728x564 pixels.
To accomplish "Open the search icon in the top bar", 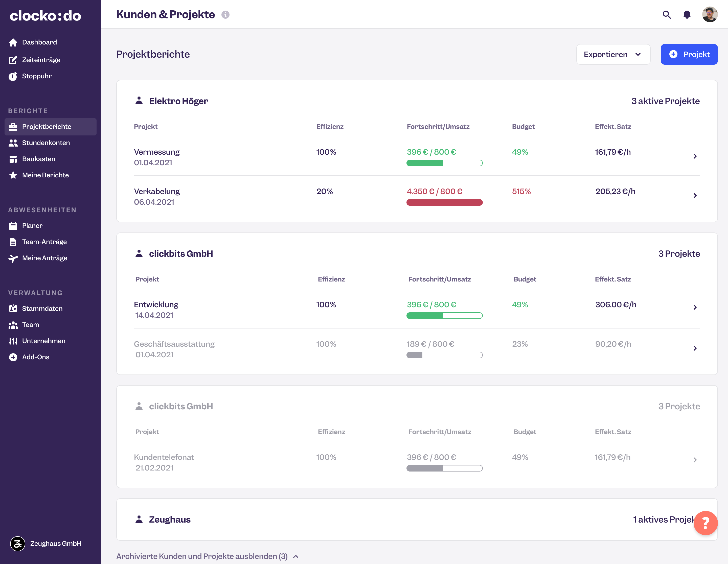I will pyautogui.click(x=666, y=15).
